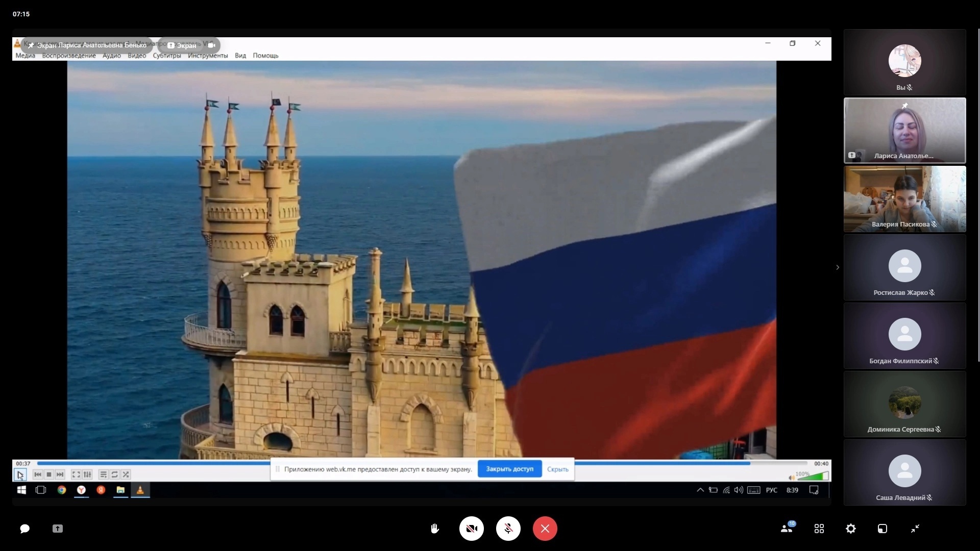Click the 00:40 remaining time label
Viewport: 980px width, 551px height.
[x=821, y=464]
